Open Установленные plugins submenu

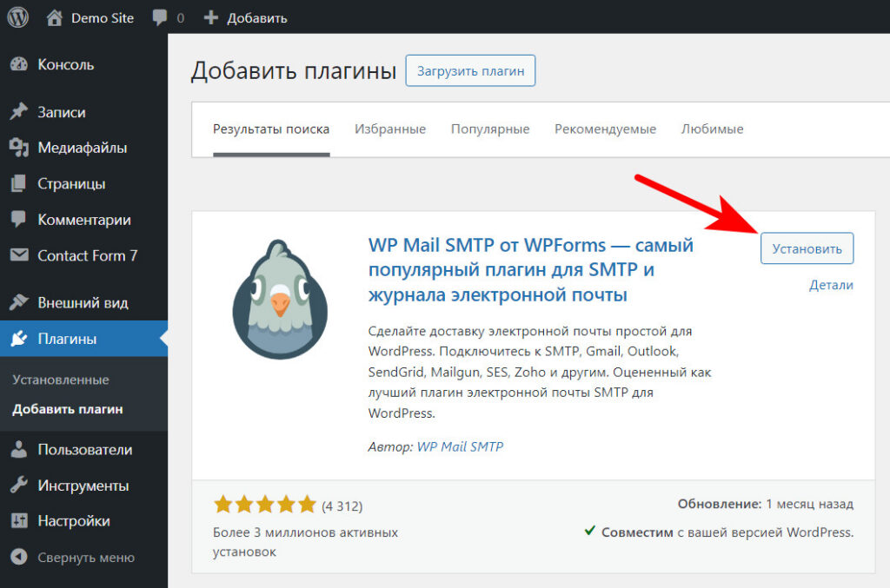pyautogui.click(x=61, y=380)
